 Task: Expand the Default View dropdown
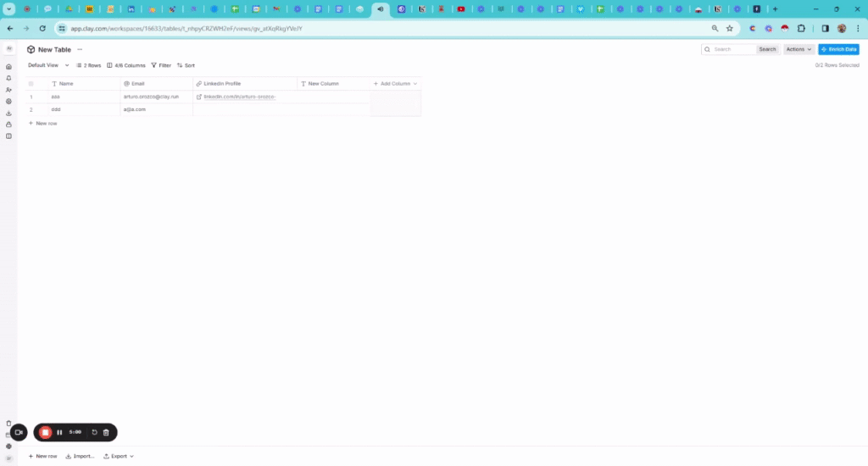tap(48, 65)
